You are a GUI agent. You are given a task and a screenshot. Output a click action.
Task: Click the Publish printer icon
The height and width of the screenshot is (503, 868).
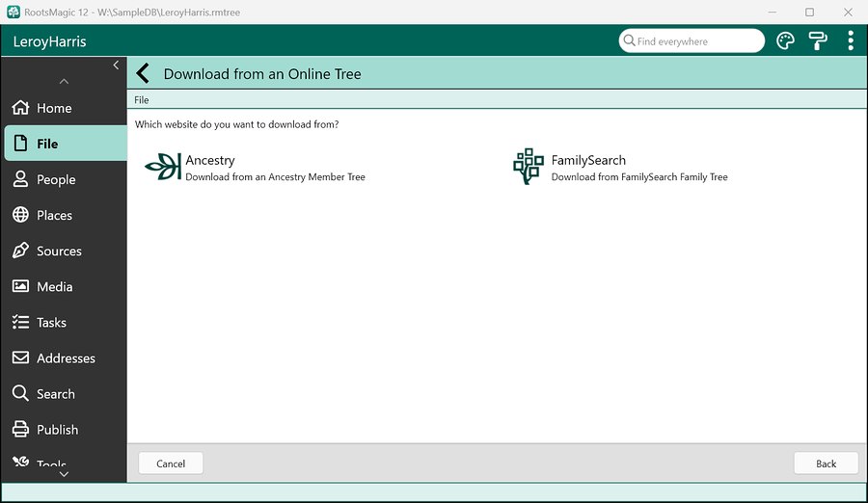20,430
